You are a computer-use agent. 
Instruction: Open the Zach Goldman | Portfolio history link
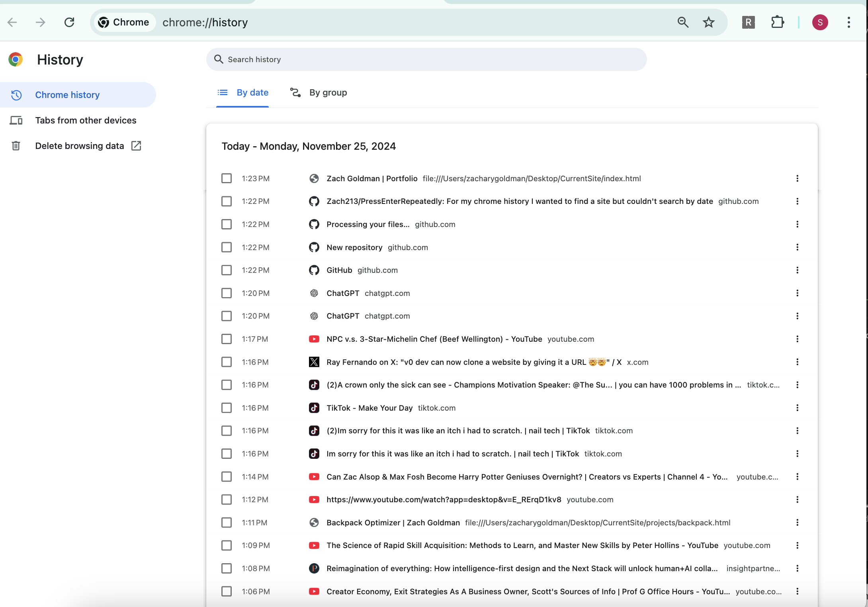coord(372,178)
